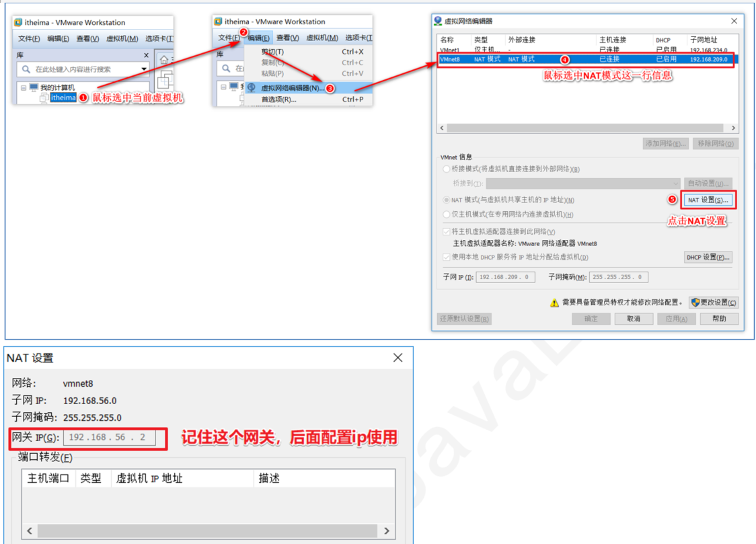Click the network list horizontal scrollbar thumb
Image resolution: width=756 pixels, height=544 pixels.
click(x=585, y=128)
